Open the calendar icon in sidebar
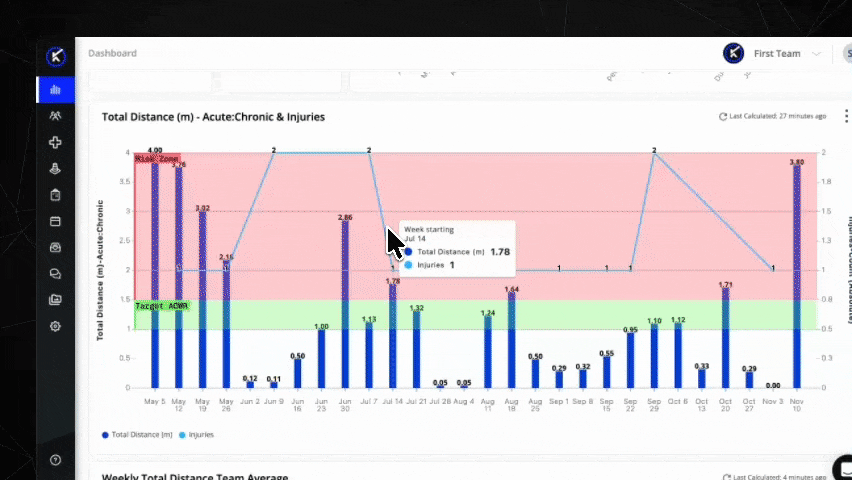This screenshot has width=852, height=480. 55,221
